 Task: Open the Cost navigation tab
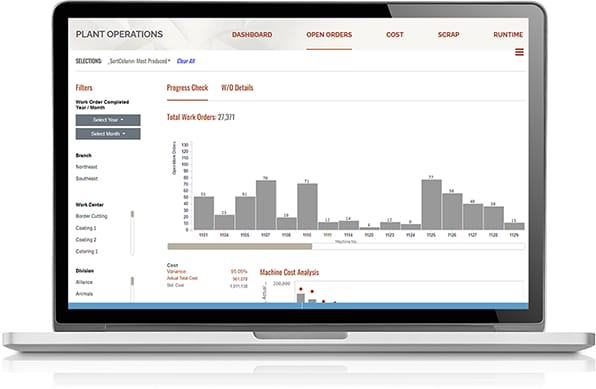pyautogui.click(x=395, y=35)
